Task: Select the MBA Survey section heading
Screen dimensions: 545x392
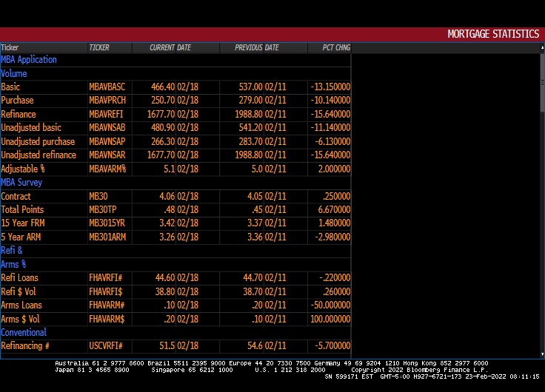Action: pyautogui.click(x=21, y=183)
